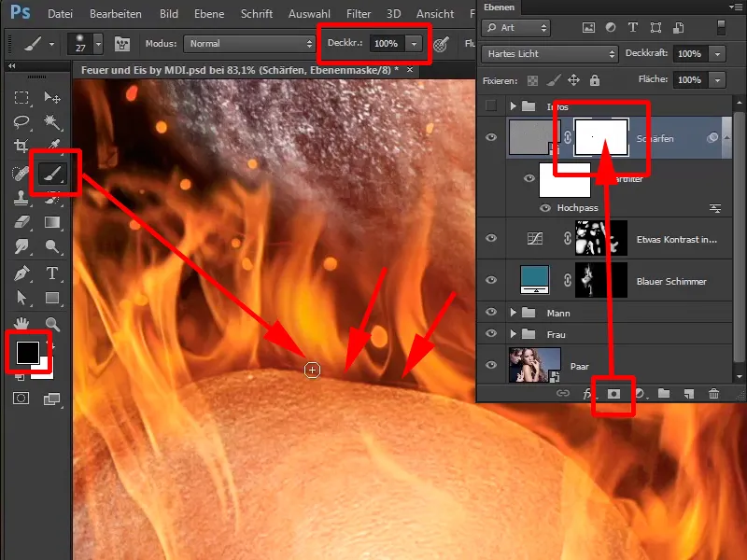Viewport: 747px width, 560px height.
Task: Select the Magic Wand tool
Action: click(52, 122)
